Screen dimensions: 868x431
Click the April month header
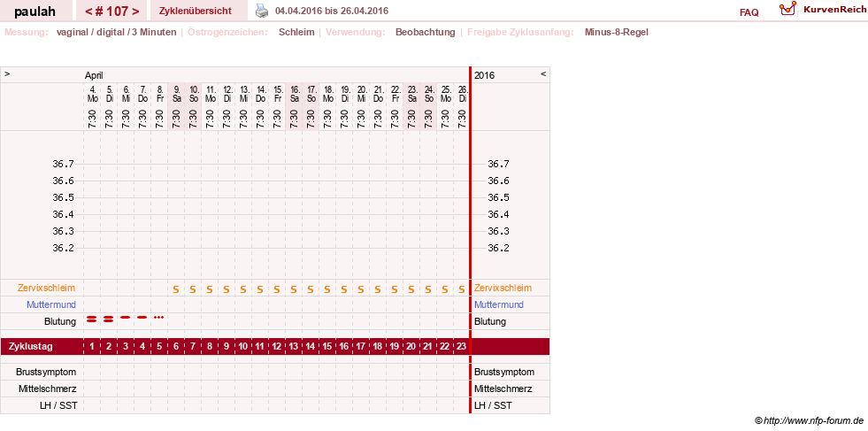tap(94, 75)
